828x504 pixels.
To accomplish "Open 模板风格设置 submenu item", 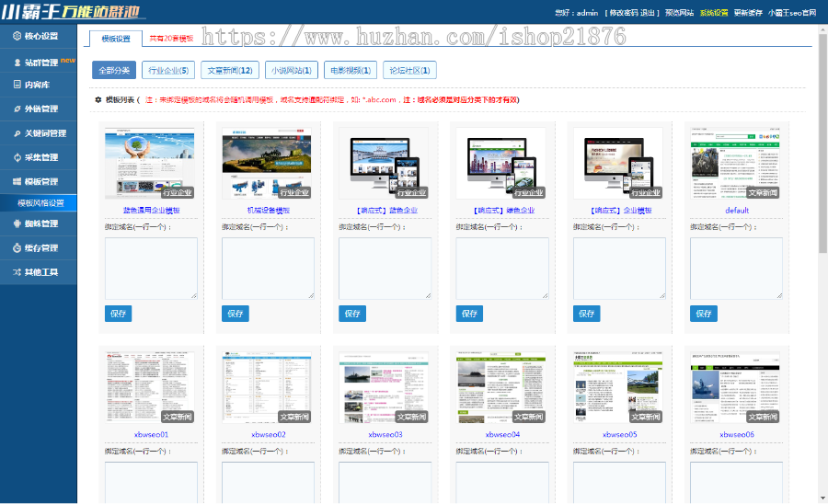I will (x=41, y=203).
